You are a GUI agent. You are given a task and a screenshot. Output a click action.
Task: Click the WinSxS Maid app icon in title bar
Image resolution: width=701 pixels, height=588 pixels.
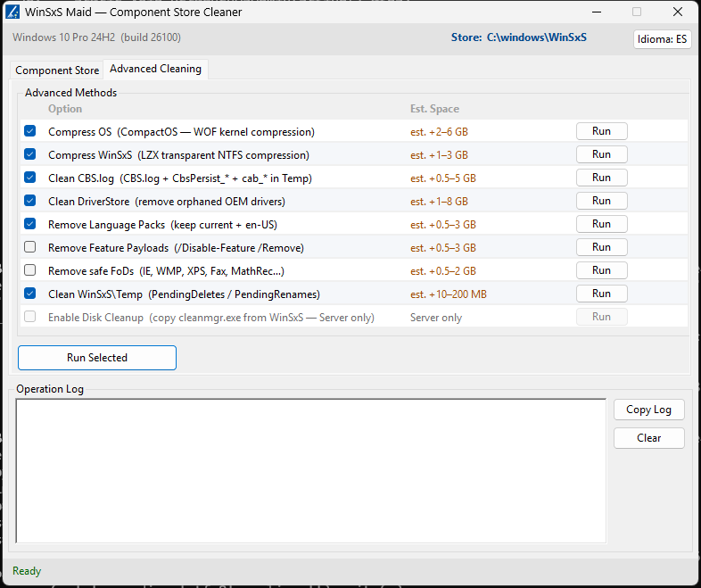[x=12, y=12]
